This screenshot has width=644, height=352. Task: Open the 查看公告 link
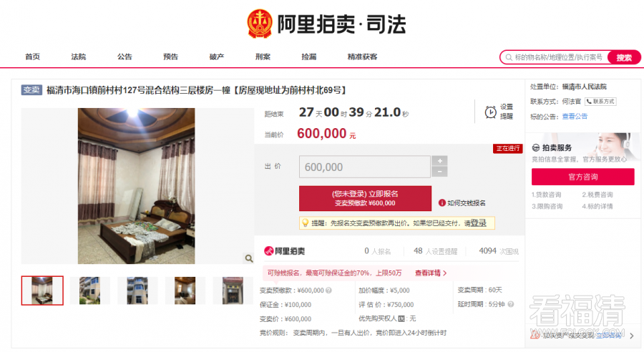pos(575,116)
